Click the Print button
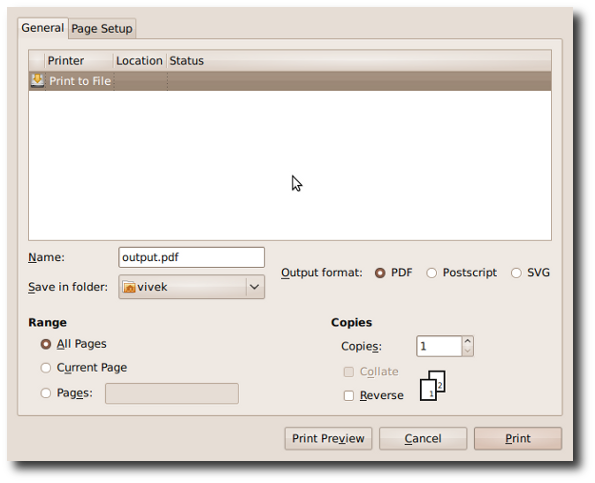Screen dimensions: 595x483 coord(518,439)
